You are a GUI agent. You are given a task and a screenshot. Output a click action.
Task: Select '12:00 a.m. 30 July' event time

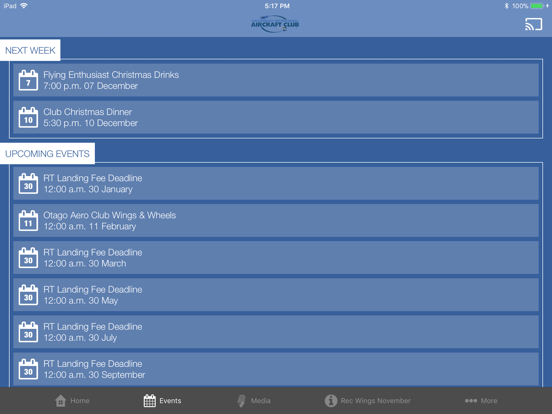[x=80, y=338]
